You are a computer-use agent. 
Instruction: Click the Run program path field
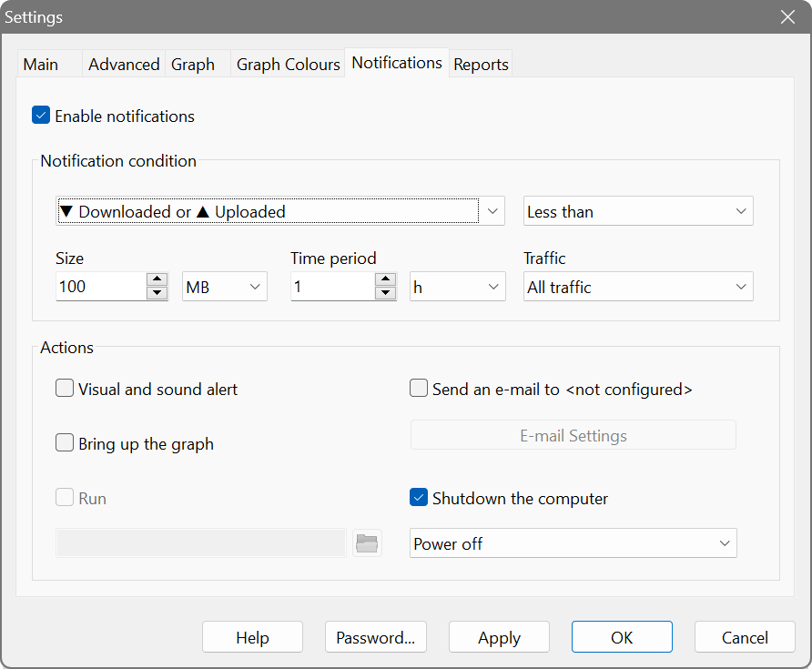[201, 543]
